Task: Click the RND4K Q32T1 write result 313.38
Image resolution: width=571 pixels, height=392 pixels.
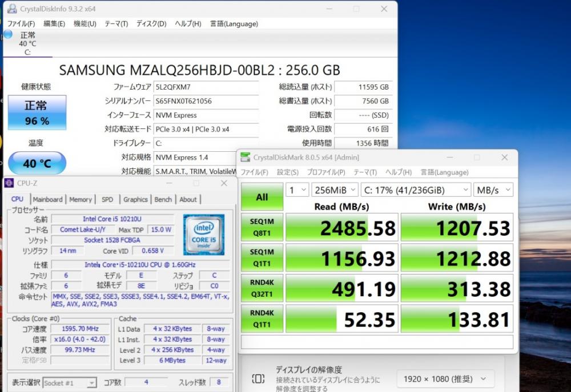Action: coord(457,289)
